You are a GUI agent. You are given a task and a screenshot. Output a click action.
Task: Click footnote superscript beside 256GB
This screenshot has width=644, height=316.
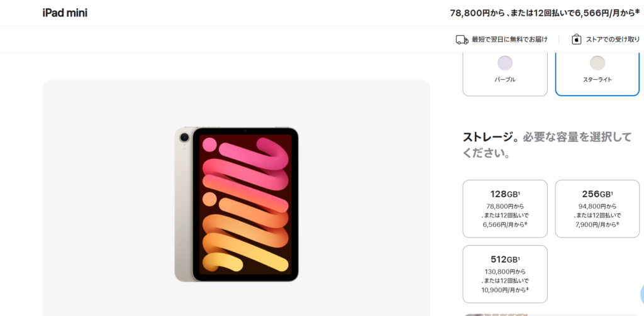coord(611,192)
